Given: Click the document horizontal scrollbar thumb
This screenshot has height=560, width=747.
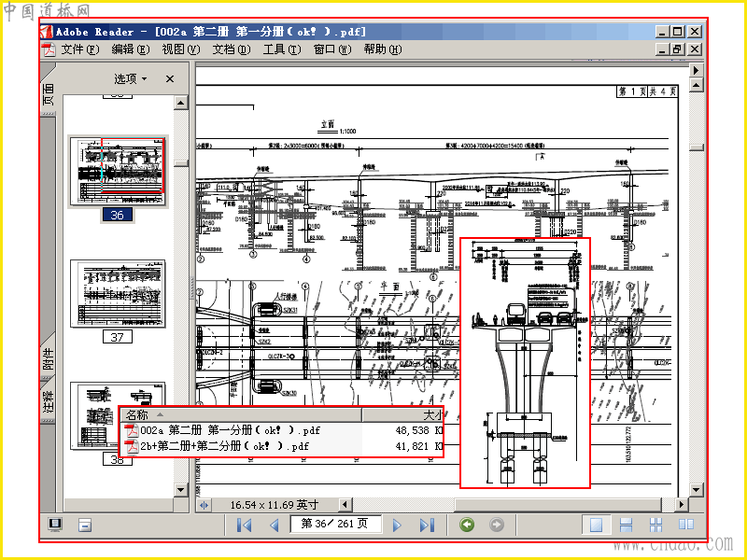Looking at the screenshot, I should point(558,504).
